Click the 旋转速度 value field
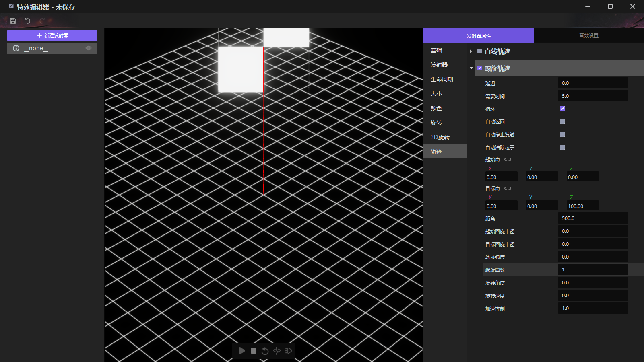Image resolution: width=644 pixels, height=362 pixels. point(593,296)
